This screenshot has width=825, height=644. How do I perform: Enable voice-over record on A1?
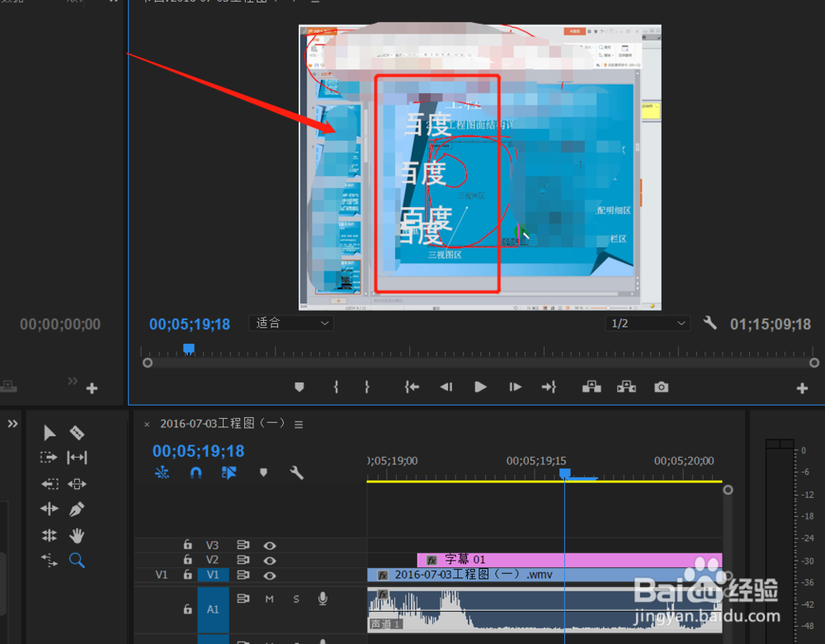click(x=323, y=599)
